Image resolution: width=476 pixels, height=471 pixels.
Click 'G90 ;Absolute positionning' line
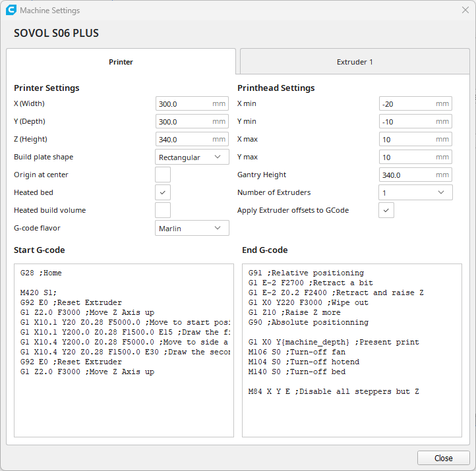pyautogui.click(x=309, y=322)
